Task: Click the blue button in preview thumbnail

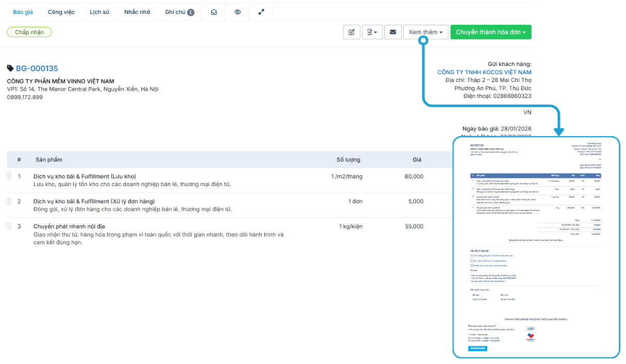Action: 477,349
